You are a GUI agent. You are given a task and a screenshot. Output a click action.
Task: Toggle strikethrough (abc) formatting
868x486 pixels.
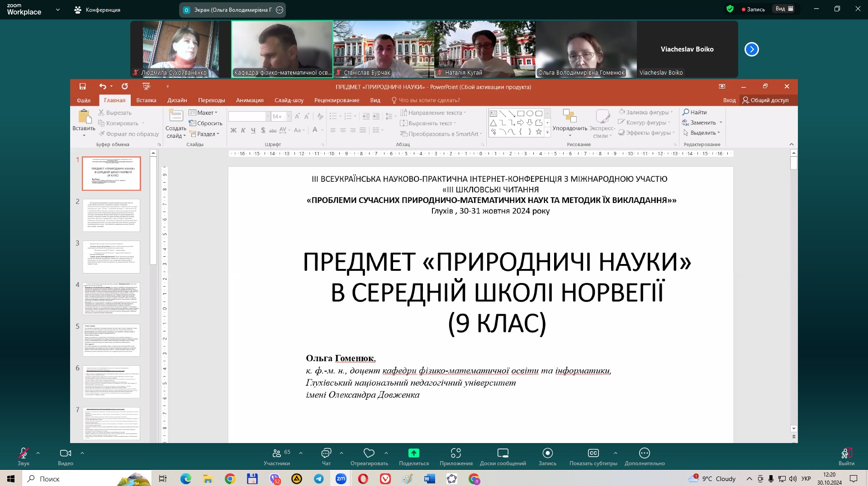273,130
